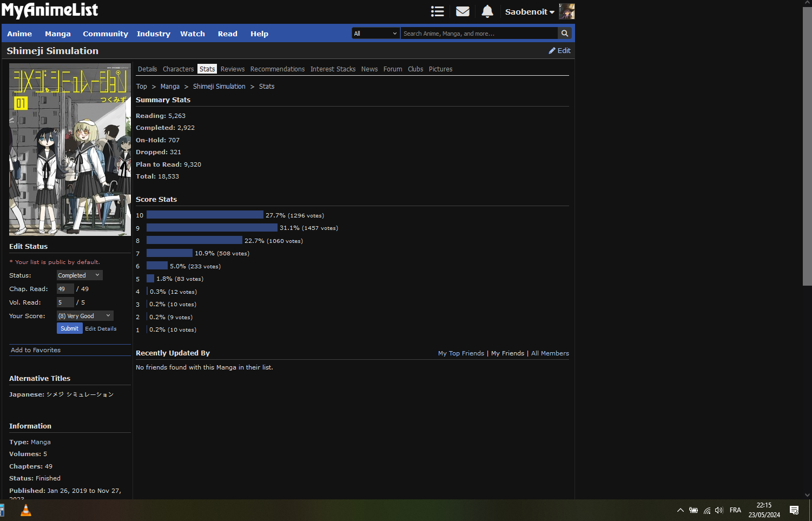Open the Manga menu

(58, 34)
